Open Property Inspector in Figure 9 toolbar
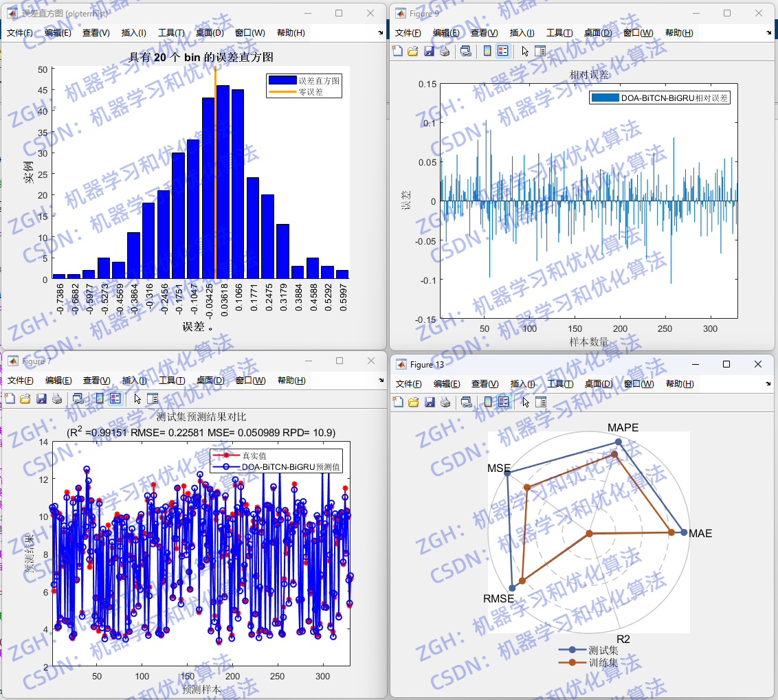The height and width of the screenshot is (700, 778). 540,51
